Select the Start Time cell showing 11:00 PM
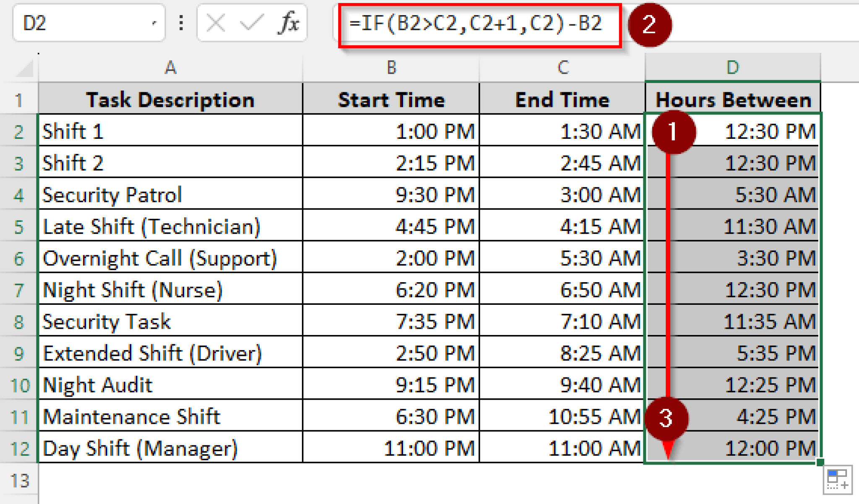Image resolution: width=859 pixels, height=504 pixels. pyautogui.click(x=390, y=448)
